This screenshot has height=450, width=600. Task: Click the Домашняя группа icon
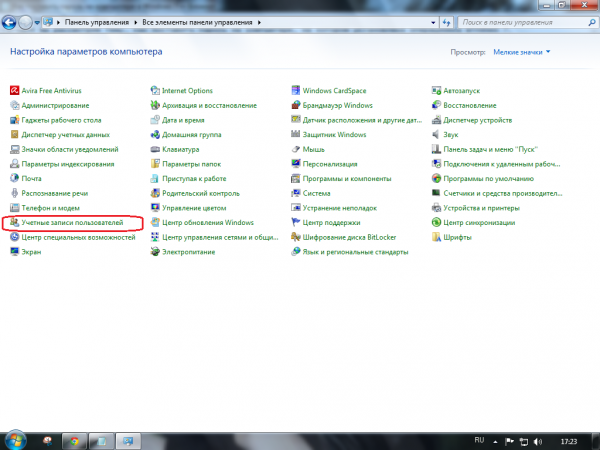coord(155,135)
